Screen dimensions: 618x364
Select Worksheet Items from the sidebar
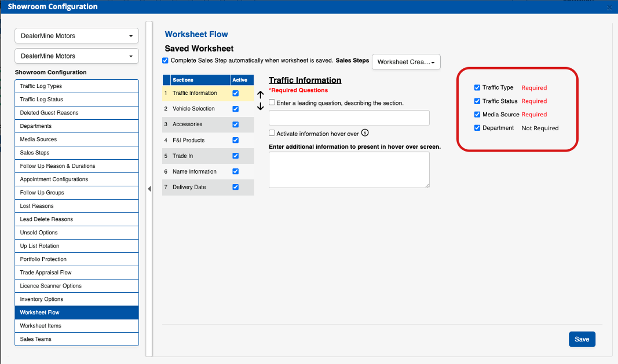click(x=76, y=326)
